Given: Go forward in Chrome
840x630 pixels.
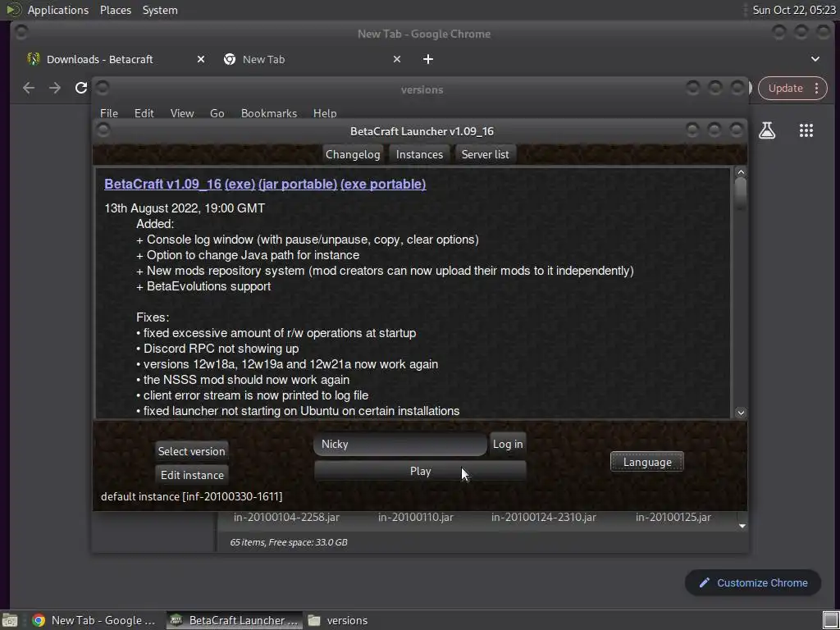Looking at the screenshot, I should (x=55, y=88).
